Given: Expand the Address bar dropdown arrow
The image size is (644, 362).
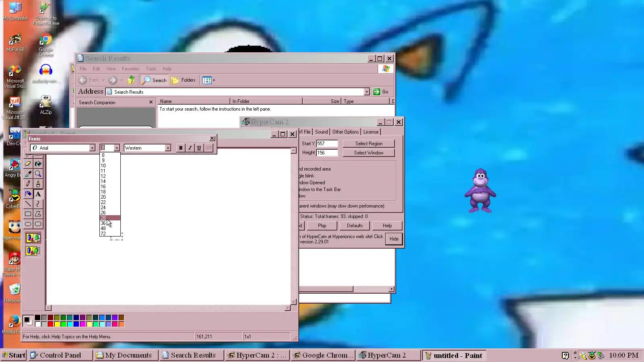Looking at the screenshot, I should [x=367, y=92].
